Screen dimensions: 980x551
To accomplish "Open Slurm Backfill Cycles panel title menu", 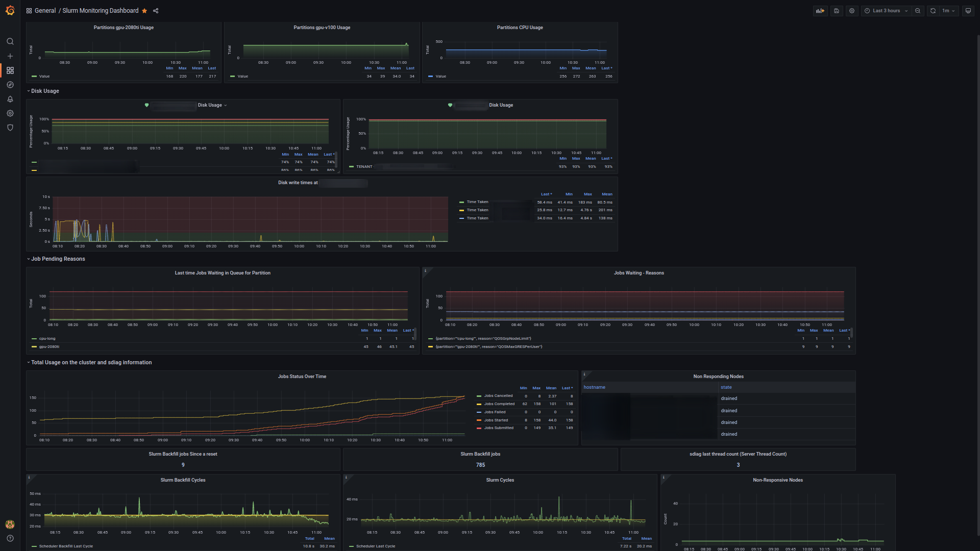I will click(x=183, y=480).
